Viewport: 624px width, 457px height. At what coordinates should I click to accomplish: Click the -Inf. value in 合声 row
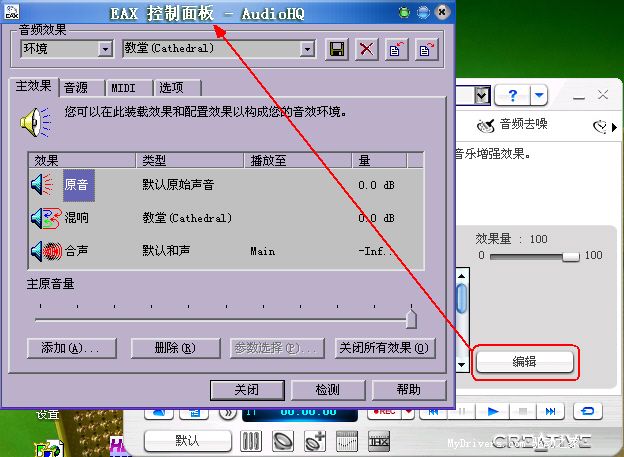375,252
